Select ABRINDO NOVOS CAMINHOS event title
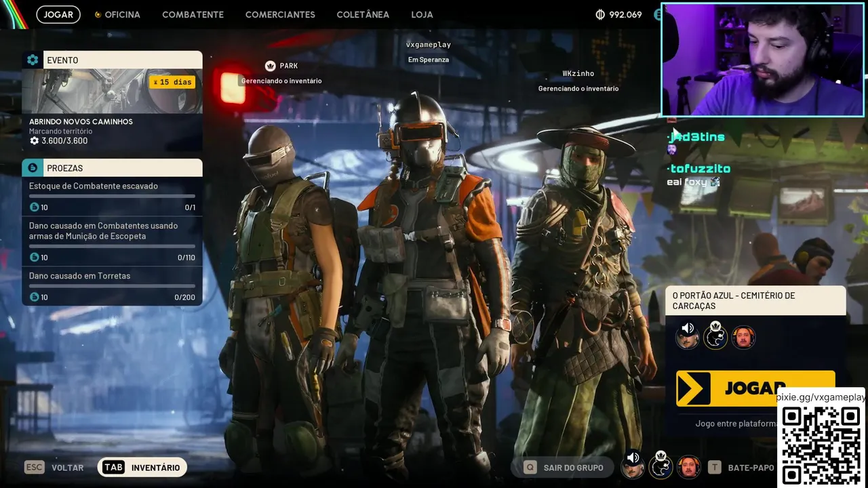Viewport: 868px width, 488px height. pos(81,121)
